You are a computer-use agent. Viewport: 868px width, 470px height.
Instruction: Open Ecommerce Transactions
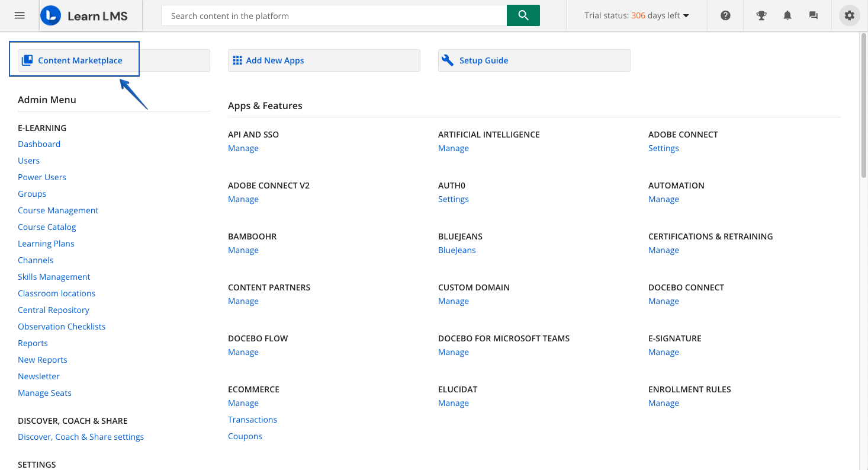point(252,420)
